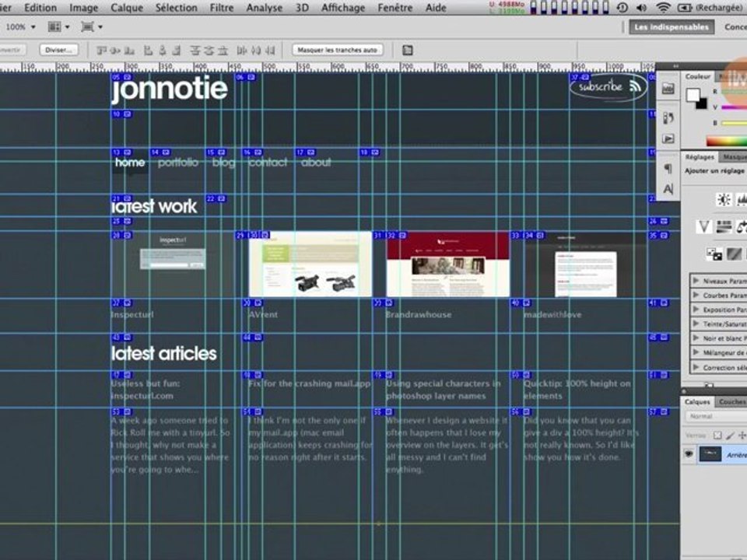This screenshot has width=747, height=560.
Task: Open the Image menu
Action: pyautogui.click(x=83, y=8)
